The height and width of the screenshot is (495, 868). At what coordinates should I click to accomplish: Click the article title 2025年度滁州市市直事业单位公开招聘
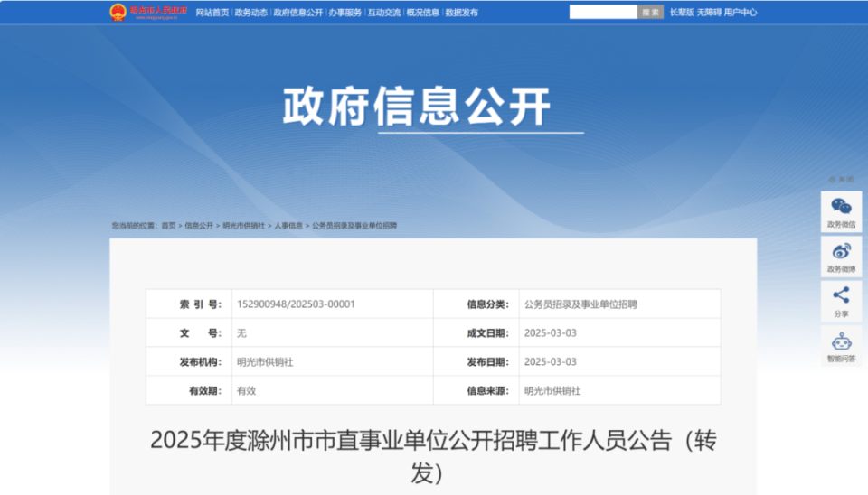[433, 457]
